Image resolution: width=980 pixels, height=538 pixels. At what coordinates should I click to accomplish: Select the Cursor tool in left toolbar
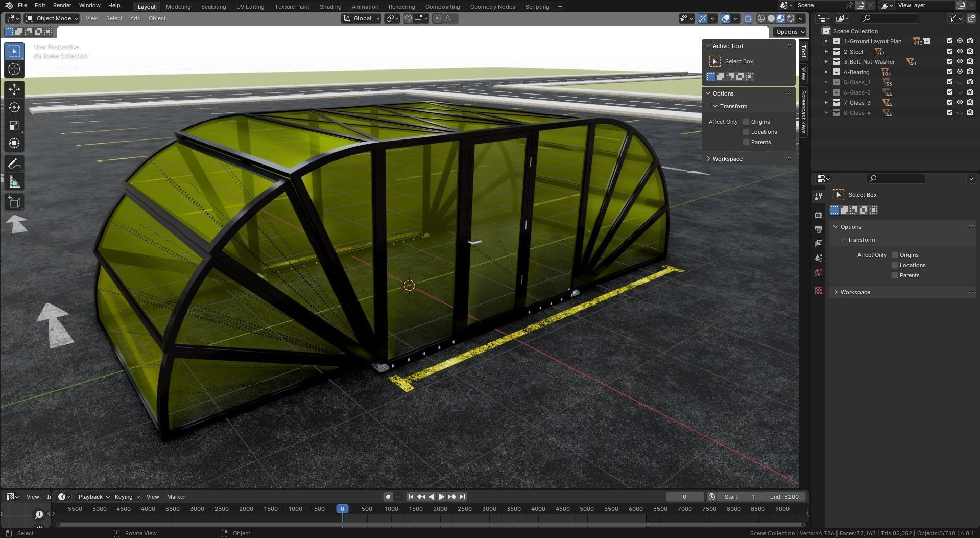[x=14, y=69]
